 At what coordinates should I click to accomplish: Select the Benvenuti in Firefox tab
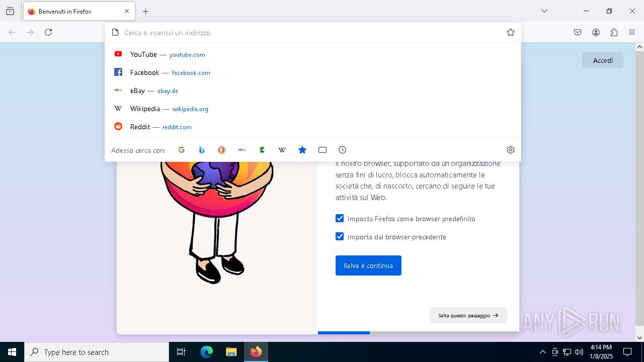(78, 11)
